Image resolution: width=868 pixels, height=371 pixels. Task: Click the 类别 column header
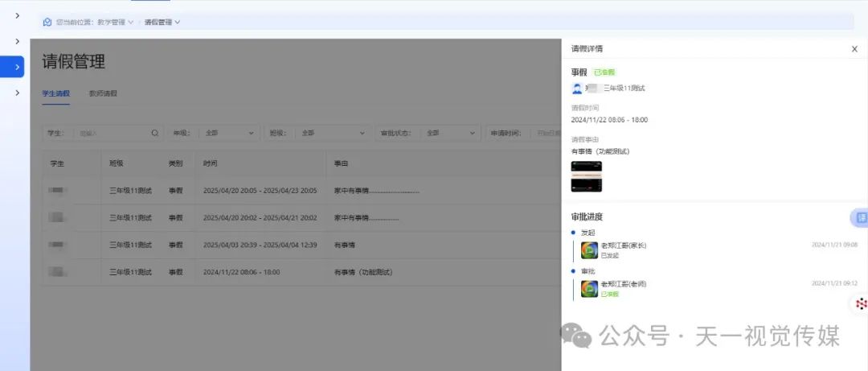click(x=175, y=164)
